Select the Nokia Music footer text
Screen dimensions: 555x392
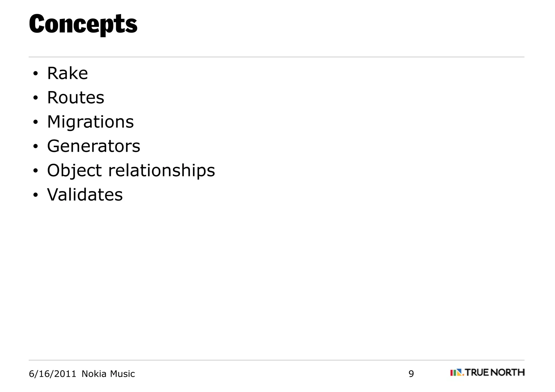point(108,374)
